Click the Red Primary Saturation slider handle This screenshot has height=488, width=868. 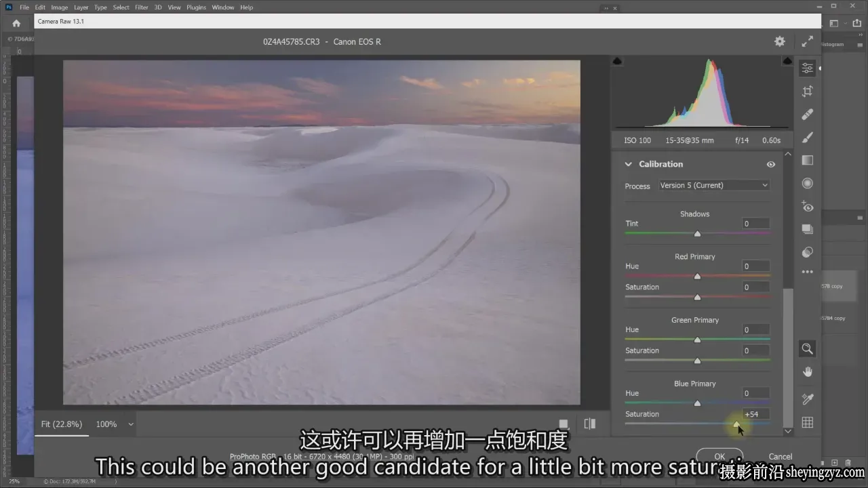(x=697, y=297)
